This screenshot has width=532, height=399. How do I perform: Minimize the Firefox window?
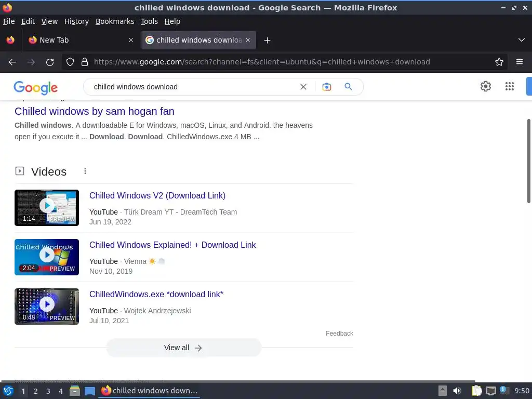pos(503,7)
